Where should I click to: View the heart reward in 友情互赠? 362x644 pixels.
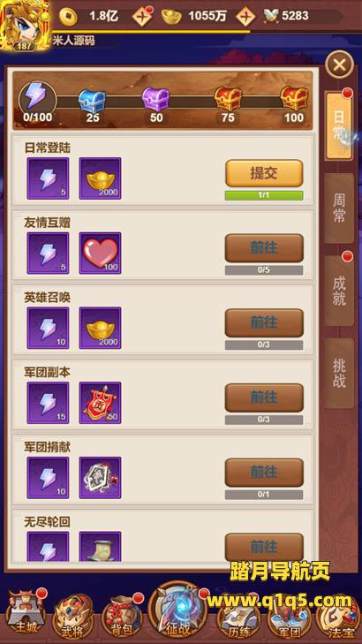[x=100, y=253]
